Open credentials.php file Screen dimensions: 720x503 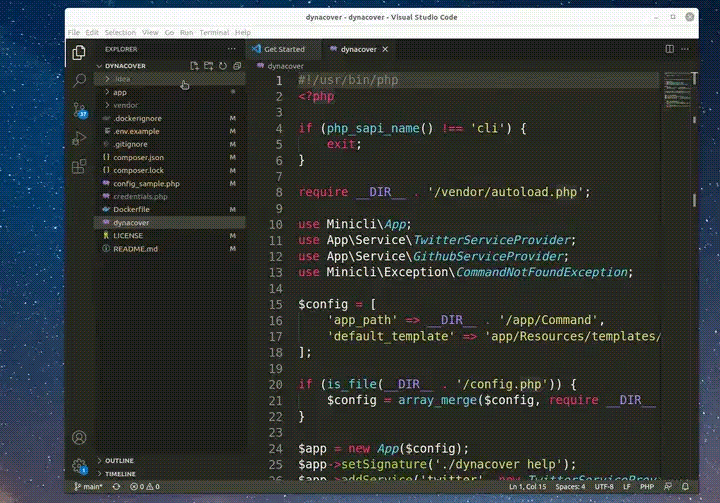click(x=170, y=197)
